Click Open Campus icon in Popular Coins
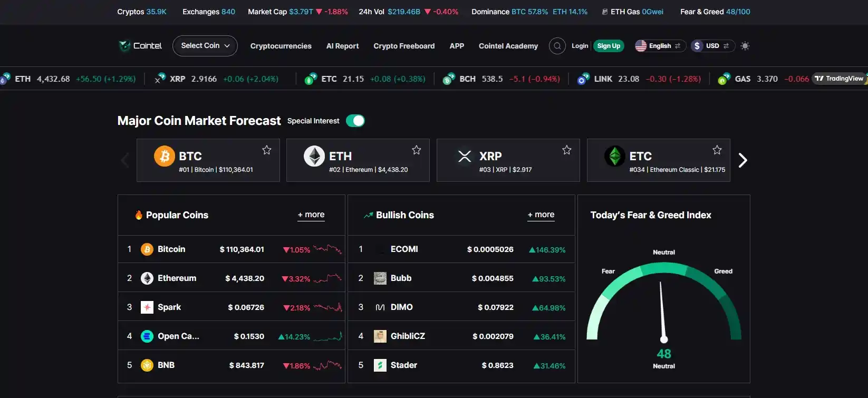This screenshot has width=868, height=398. coord(147,336)
